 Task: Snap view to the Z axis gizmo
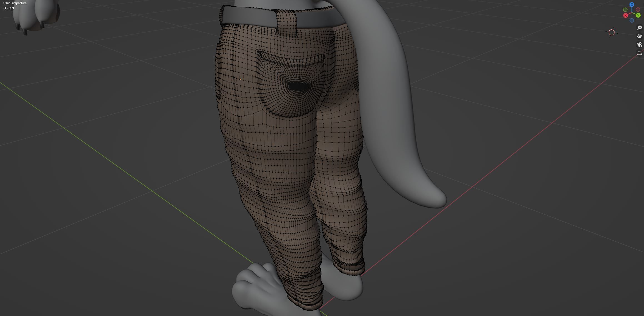pyautogui.click(x=632, y=5)
